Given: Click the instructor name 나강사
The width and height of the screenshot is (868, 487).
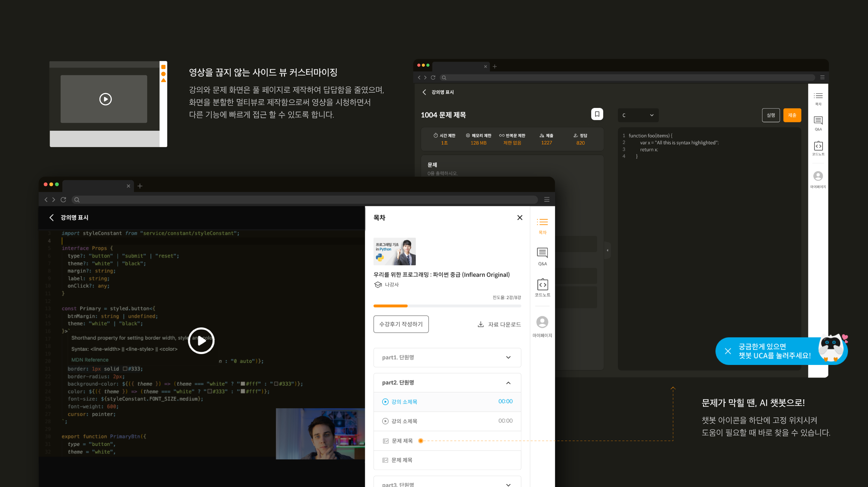Looking at the screenshot, I should tap(392, 284).
